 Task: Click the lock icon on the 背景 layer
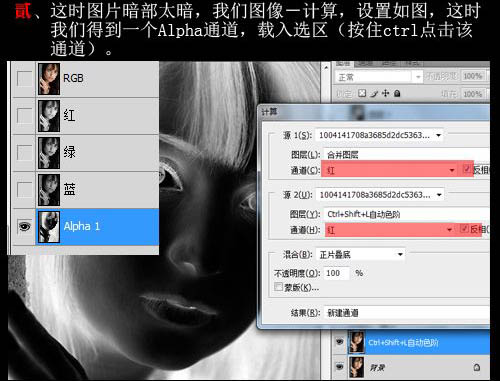[x=477, y=367]
